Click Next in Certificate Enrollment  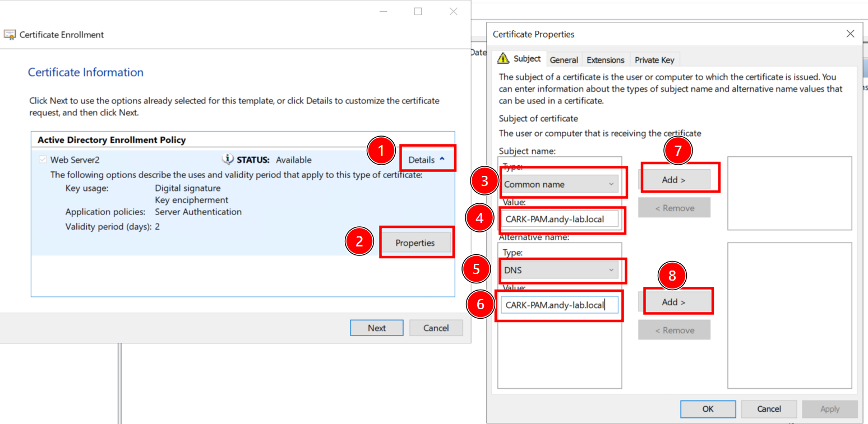(x=376, y=328)
